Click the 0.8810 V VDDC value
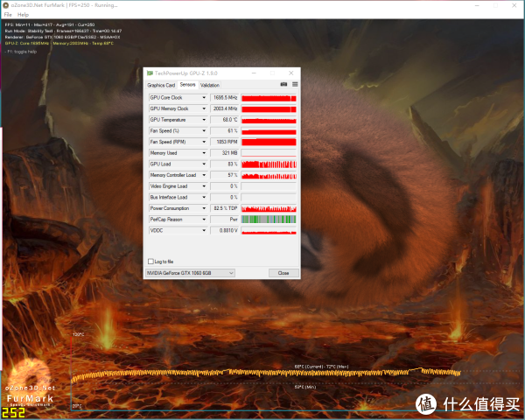This screenshot has width=525, height=420. tap(224, 230)
